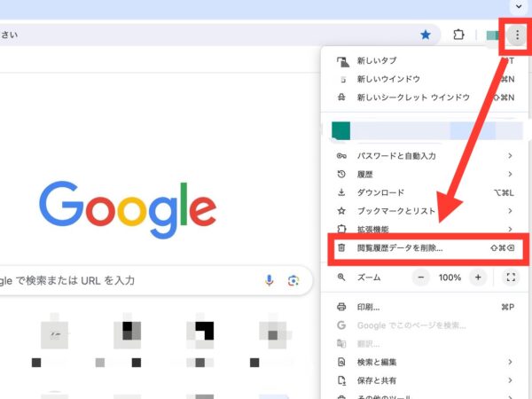Open the first shortcut tile thumbnail

point(54,334)
